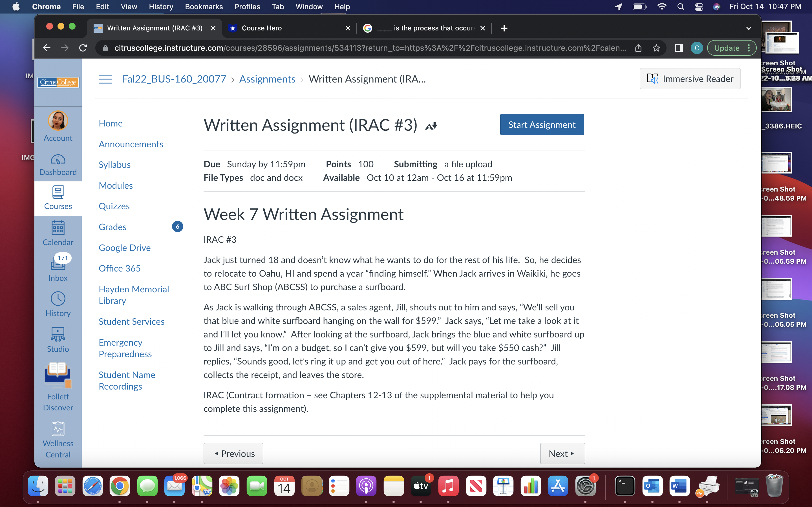The image size is (812, 507).
Task: Expand the Chrome tab search chevron
Action: click(749, 28)
